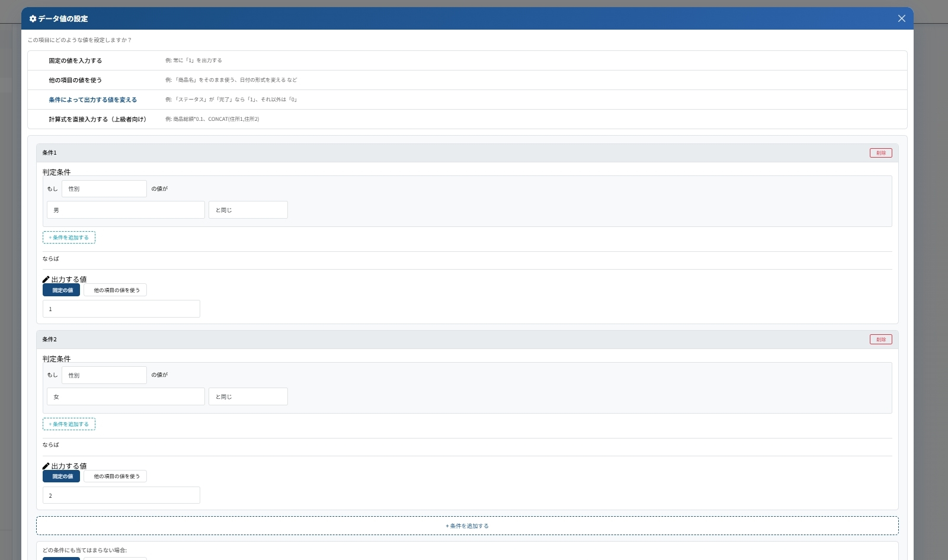Open the と同じ operator dropdown in 条件2
The image size is (948, 560).
(248, 396)
